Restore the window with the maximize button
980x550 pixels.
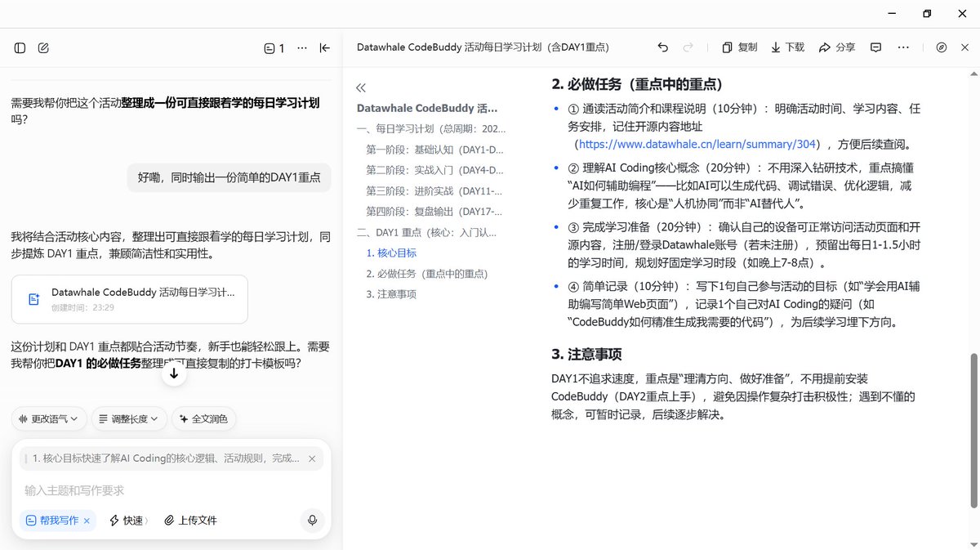(927, 14)
